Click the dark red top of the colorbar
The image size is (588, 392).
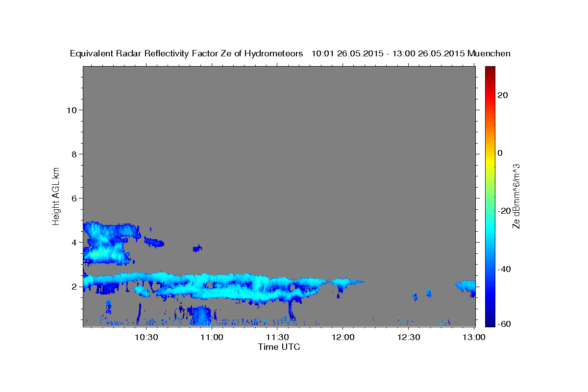(490, 70)
